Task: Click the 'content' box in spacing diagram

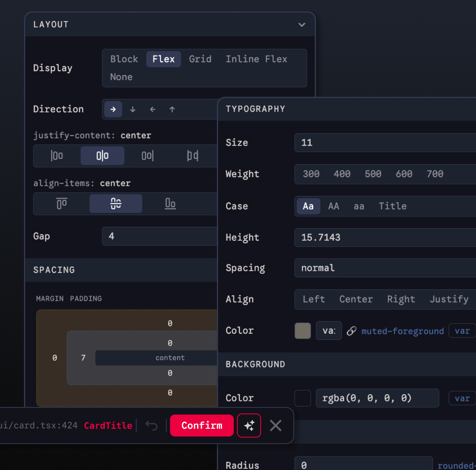Action: click(157, 358)
